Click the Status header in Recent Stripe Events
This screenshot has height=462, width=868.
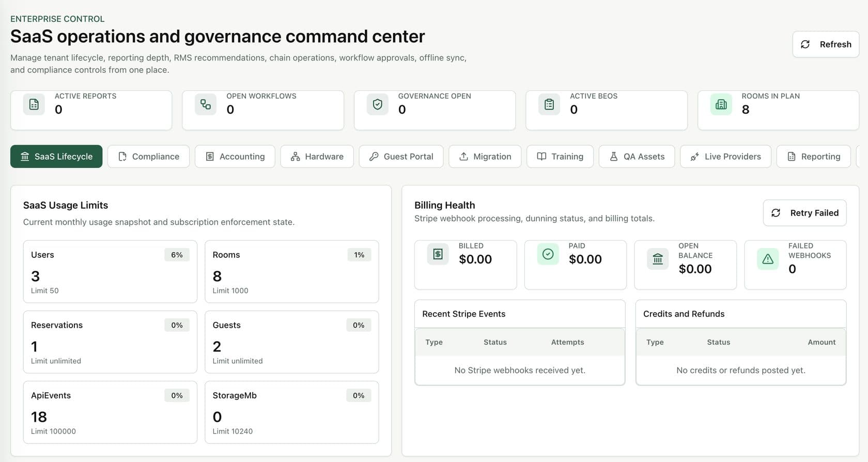click(x=495, y=342)
